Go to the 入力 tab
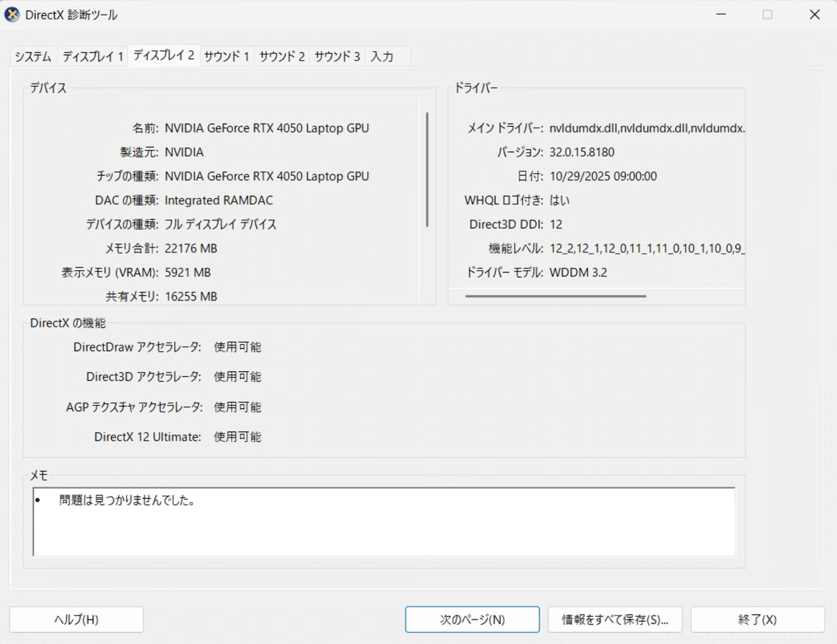This screenshot has height=644, width=837. click(382, 57)
